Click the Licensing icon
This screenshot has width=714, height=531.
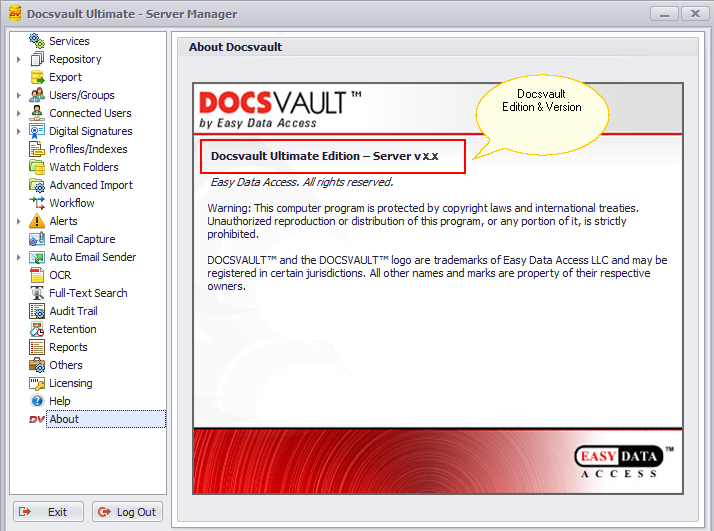[37, 383]
